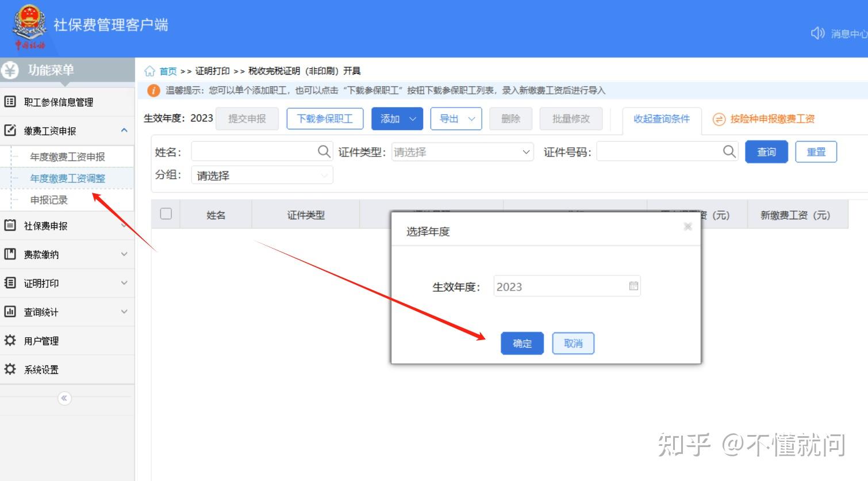The image size is (868, 481).
Task: Click the search magnifier in 姓名 field
Action: 324,151
